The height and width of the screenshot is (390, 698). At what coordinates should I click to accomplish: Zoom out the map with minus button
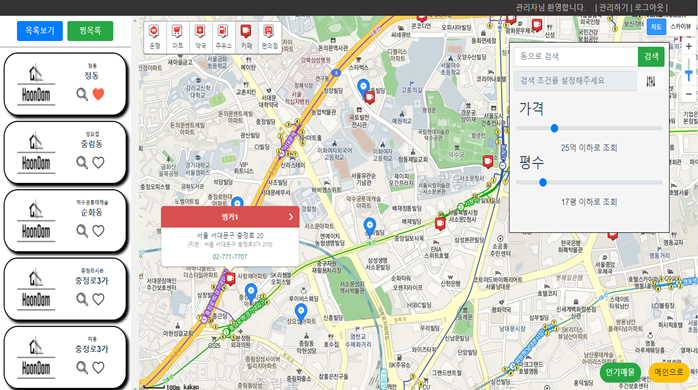(x=689, y=94)
